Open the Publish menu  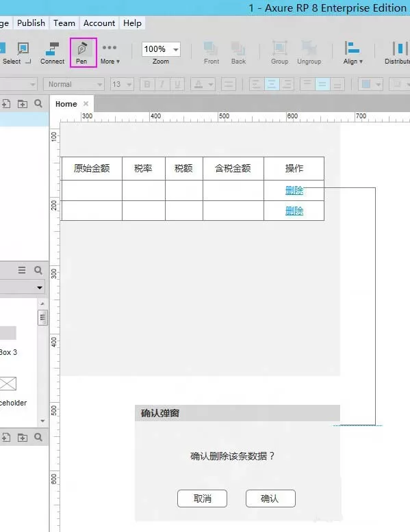(x=31, y=23)
